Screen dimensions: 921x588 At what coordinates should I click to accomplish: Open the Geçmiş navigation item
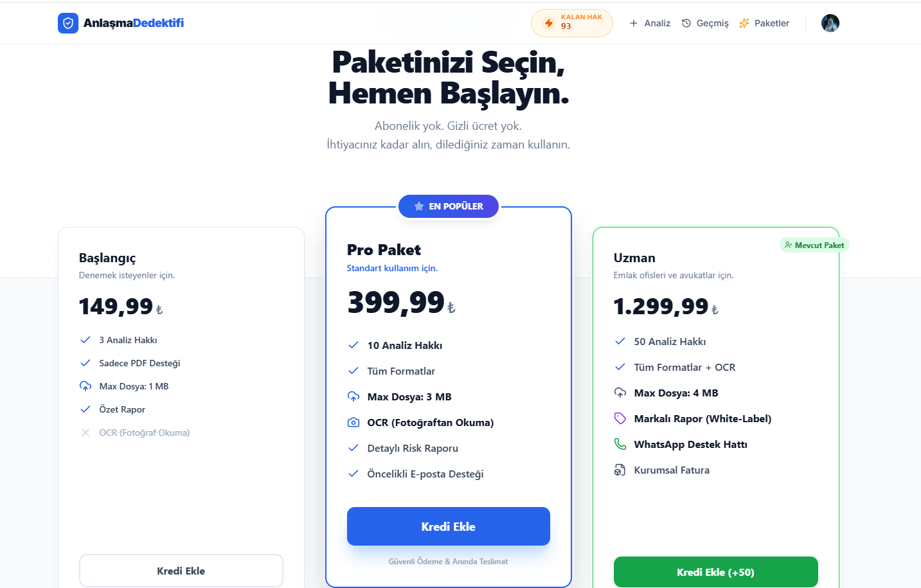pyautogui.click(x=705, y=23)
